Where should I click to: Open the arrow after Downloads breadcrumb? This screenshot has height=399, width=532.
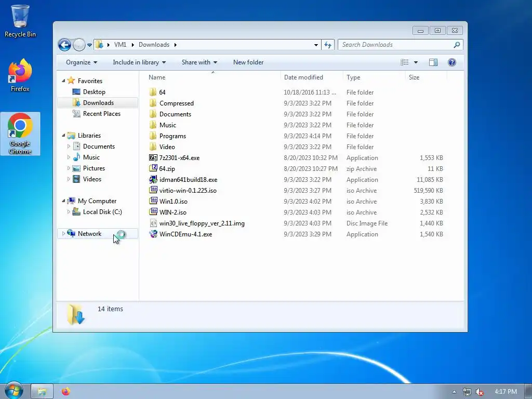tap(176, 45)
